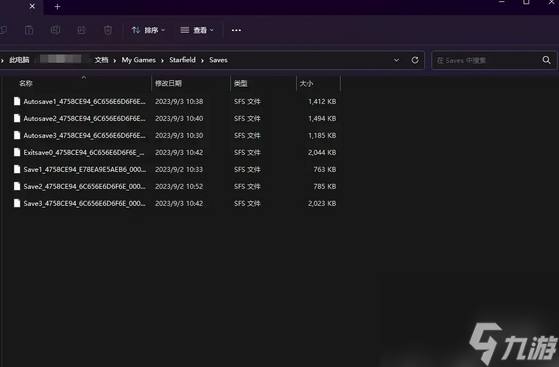559x367 pixels.
Task: Open a new tab with plus button
Action: (57, 7)
